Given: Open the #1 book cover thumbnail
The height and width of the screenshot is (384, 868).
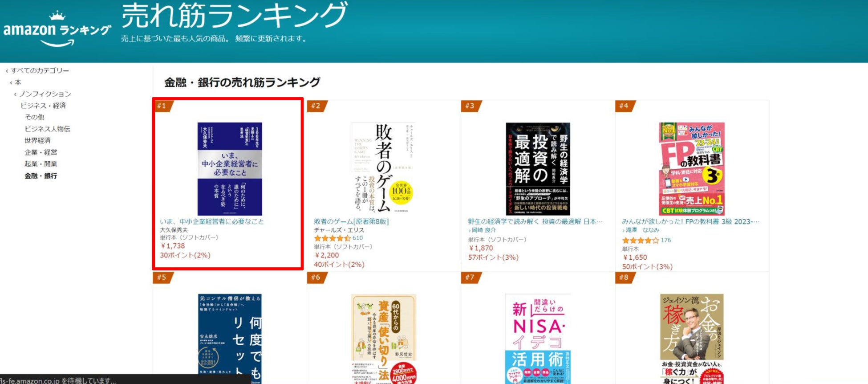Looking at the screenshot, I should pyautogui.click(x=230, y=169).
